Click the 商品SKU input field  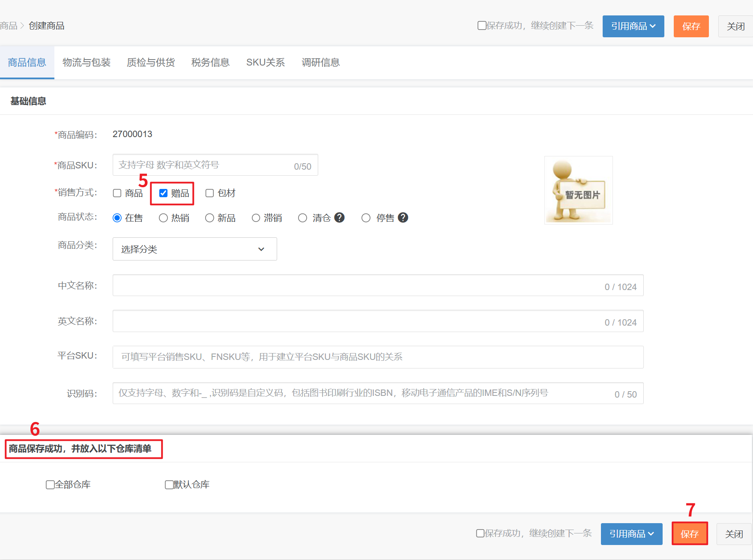coord(201,165)
